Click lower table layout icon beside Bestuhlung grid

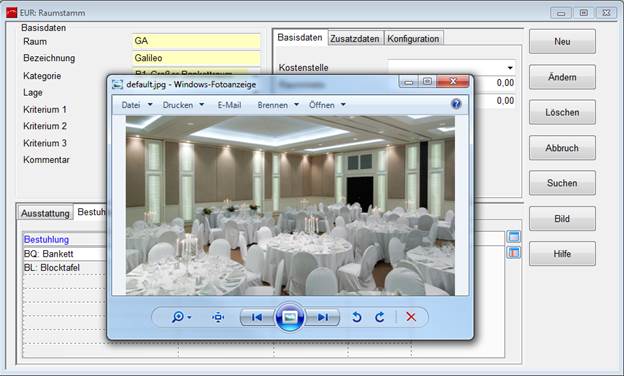(x=514, y=252)
